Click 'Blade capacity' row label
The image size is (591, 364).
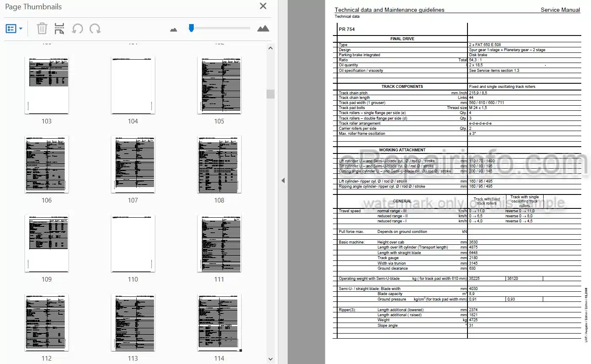pos(390,294)
